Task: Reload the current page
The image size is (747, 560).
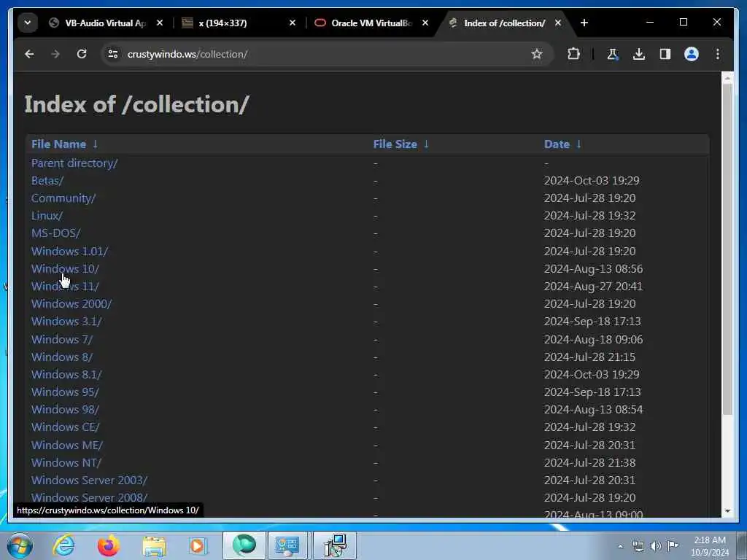Action: point(82,54)
